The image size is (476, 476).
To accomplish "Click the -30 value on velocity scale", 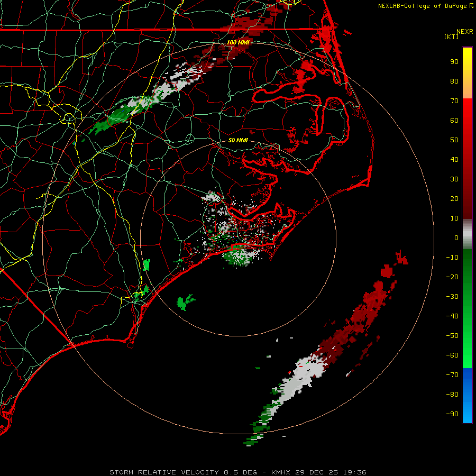I will tap(452, 297).
